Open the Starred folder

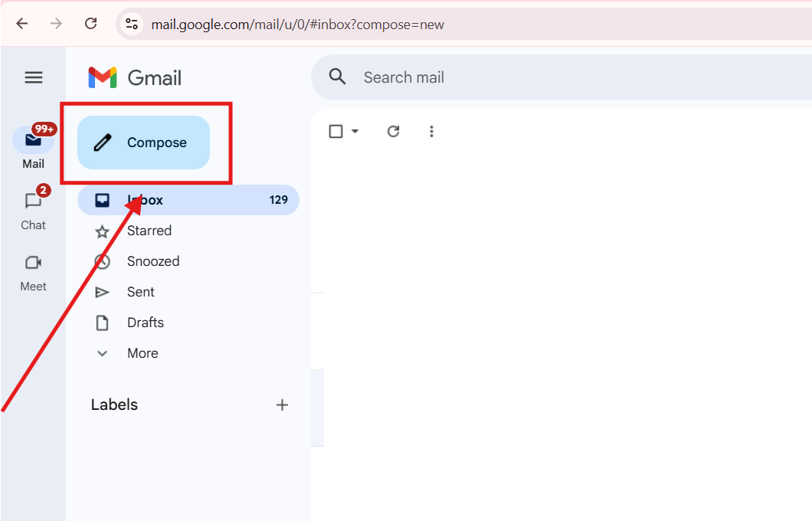149,231
